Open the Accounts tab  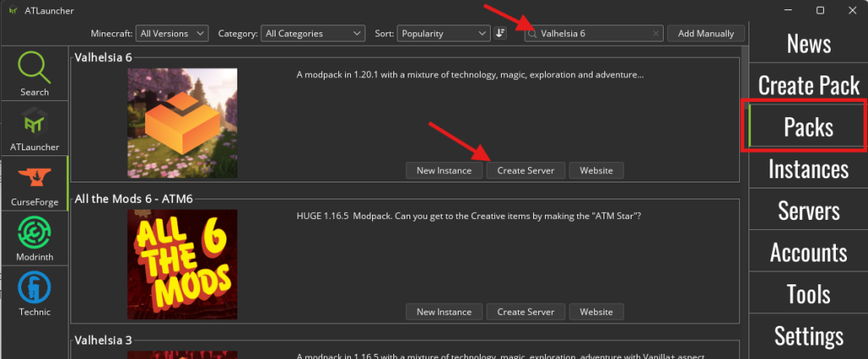808,252
